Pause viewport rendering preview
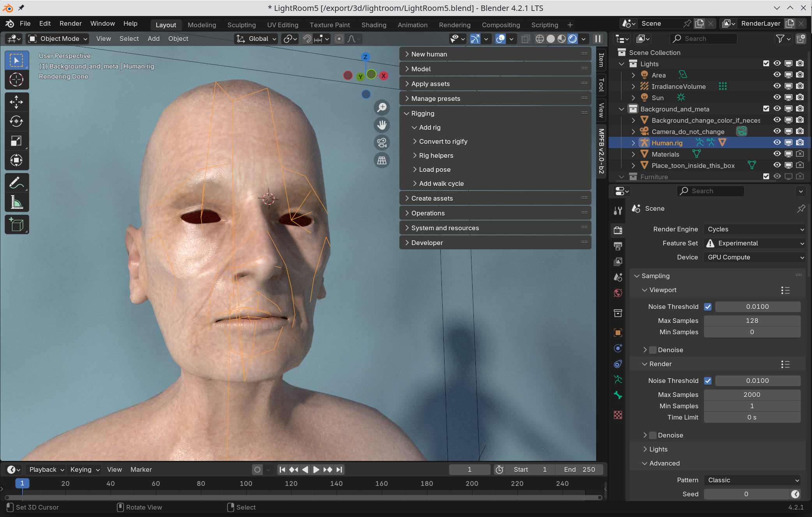 598,39
